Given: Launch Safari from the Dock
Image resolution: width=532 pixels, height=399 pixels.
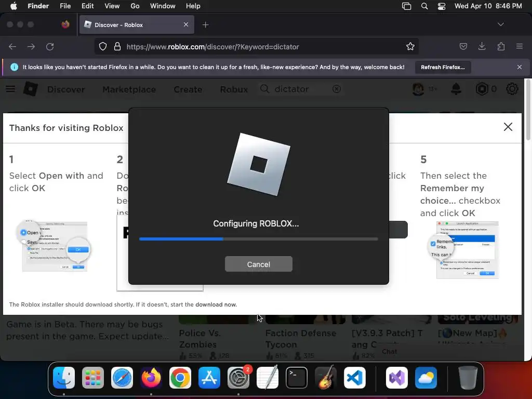Looking at the screenshot, I should click(x=122, y=378).
